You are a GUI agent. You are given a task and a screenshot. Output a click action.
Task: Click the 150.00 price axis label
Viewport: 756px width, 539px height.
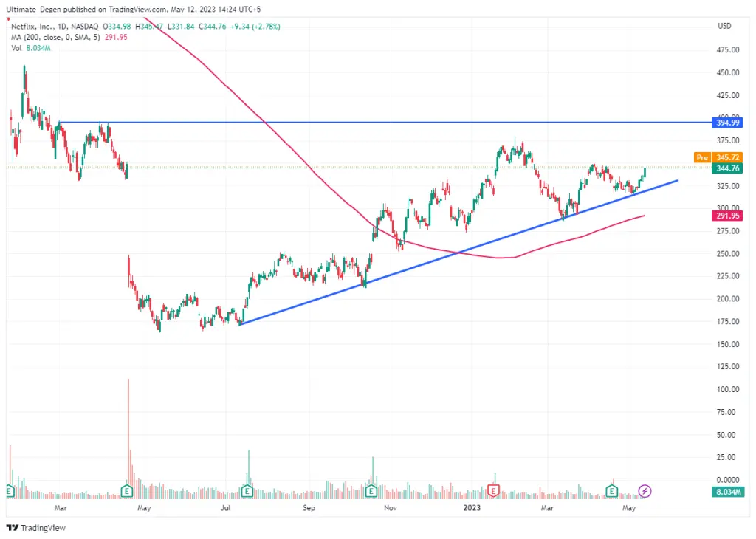[727, 344]
